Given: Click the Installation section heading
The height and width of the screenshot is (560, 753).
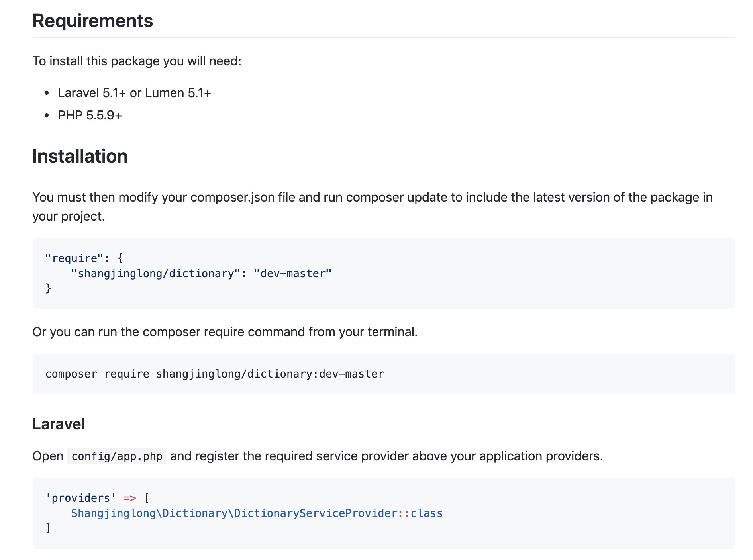Looking at the screenshot, I should tap(80, 156).
